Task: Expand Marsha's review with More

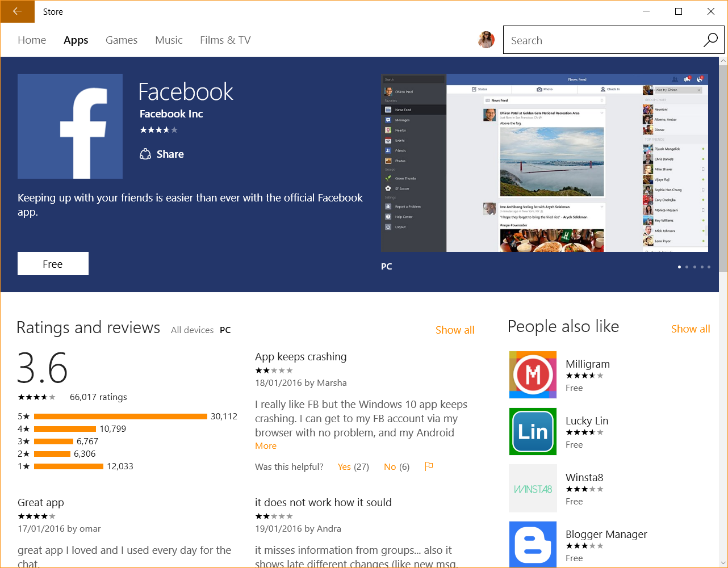Action: [266, 446]
